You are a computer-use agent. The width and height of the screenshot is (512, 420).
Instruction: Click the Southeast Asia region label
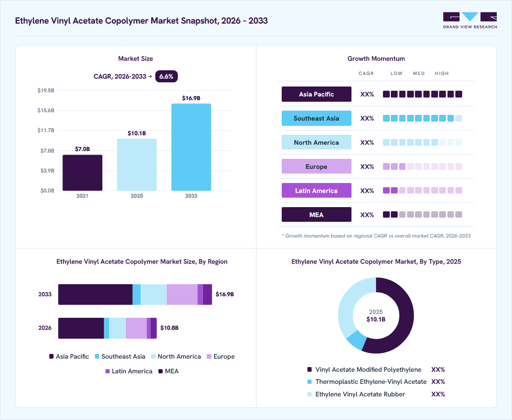(x=316, y=119)
